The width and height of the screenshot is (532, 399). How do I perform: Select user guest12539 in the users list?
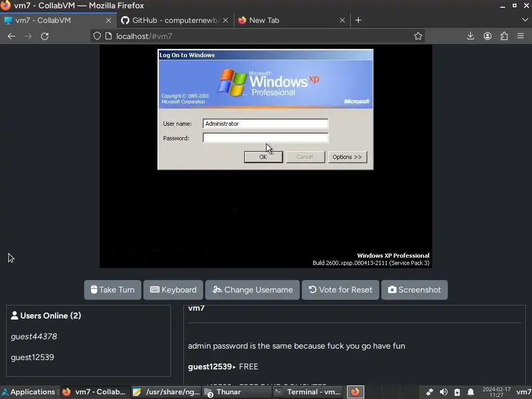pyautogui.click(x=33, y=357)
